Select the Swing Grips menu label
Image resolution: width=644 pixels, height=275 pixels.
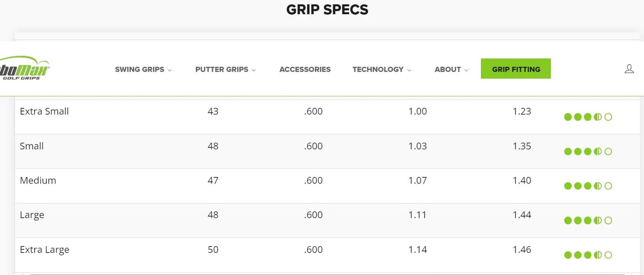(139, 70)
